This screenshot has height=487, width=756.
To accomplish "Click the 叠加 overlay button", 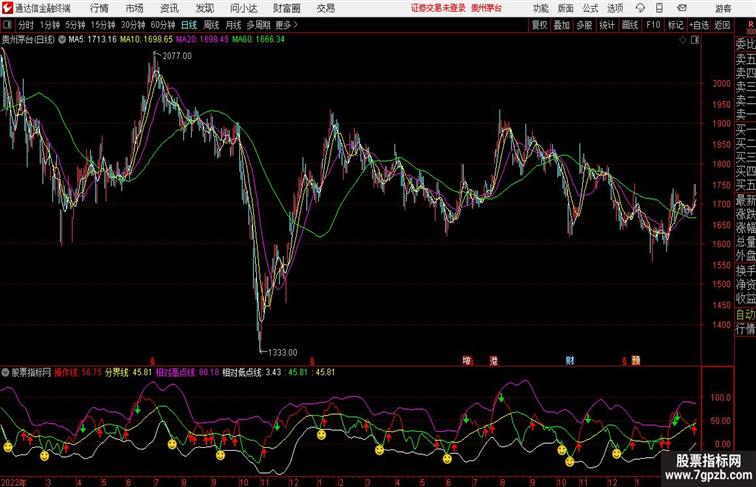I will click(561, 25).
